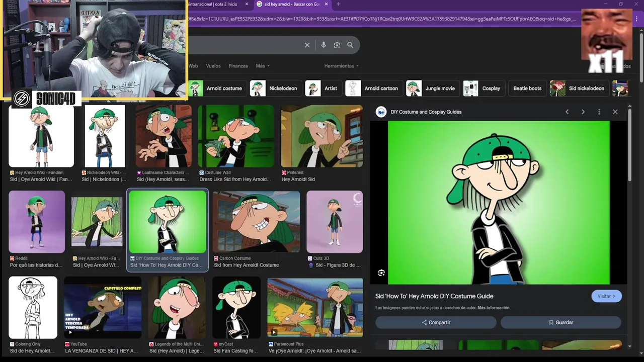Select the Web search filter

tap(193, 66)
